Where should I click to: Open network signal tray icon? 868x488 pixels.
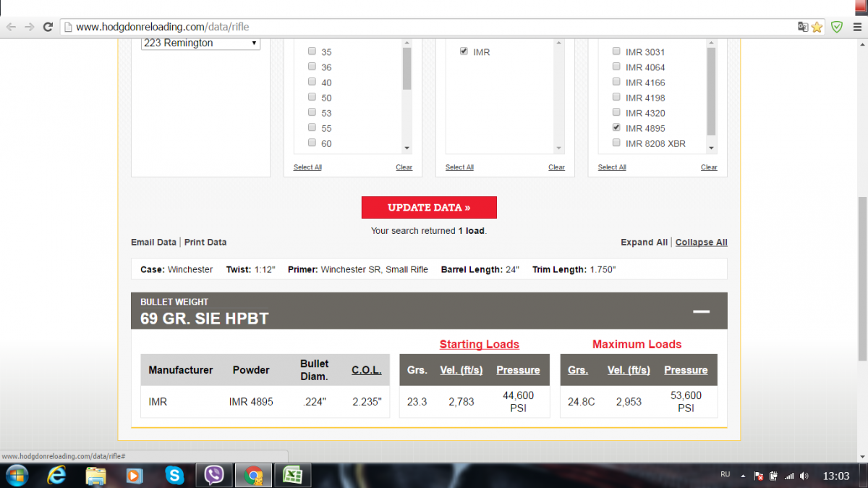point(789,476)
